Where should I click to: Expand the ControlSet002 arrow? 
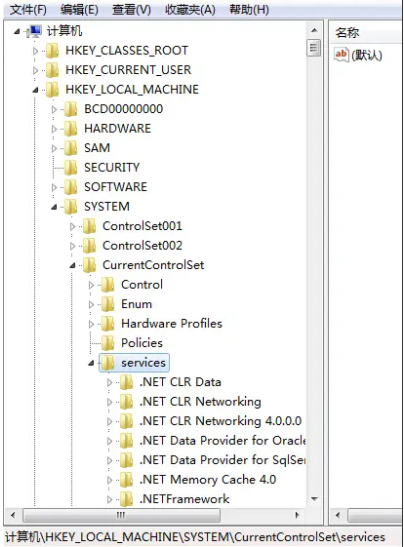pos(73,247)
